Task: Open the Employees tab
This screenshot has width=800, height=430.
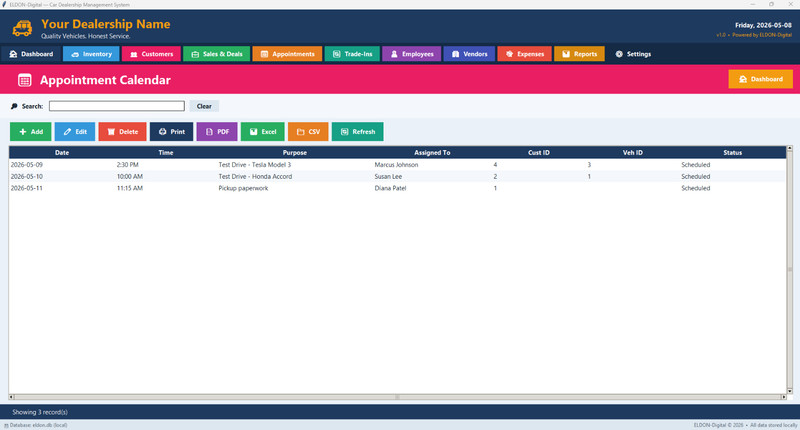Action: tap(412, 54)
